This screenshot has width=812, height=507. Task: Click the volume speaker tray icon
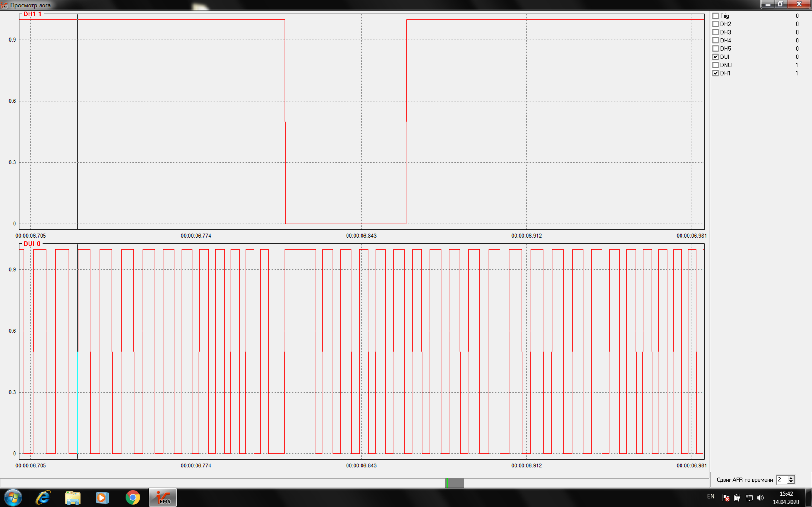point(760,498)
